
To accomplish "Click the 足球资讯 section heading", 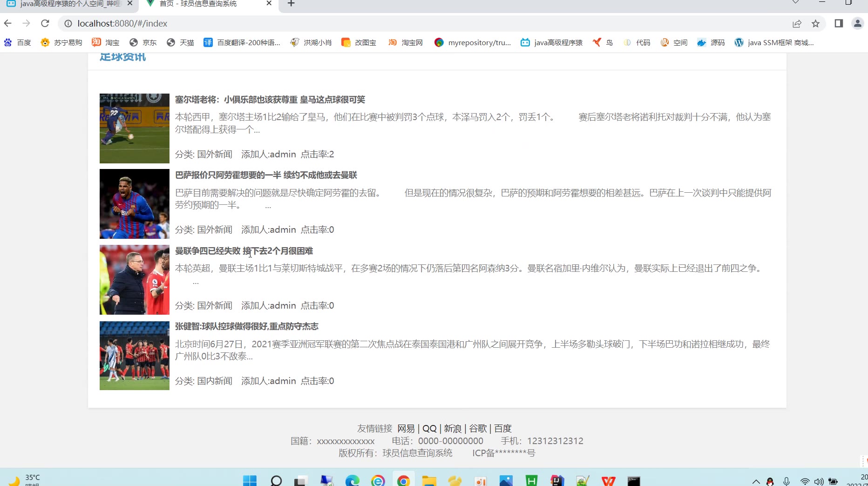I will click(123, 57).
